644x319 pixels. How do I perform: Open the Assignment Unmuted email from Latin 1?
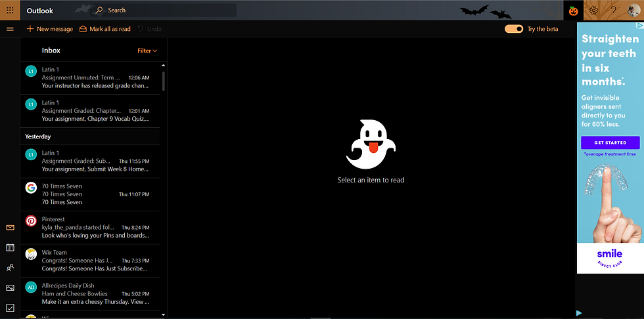tap(90, 78)
